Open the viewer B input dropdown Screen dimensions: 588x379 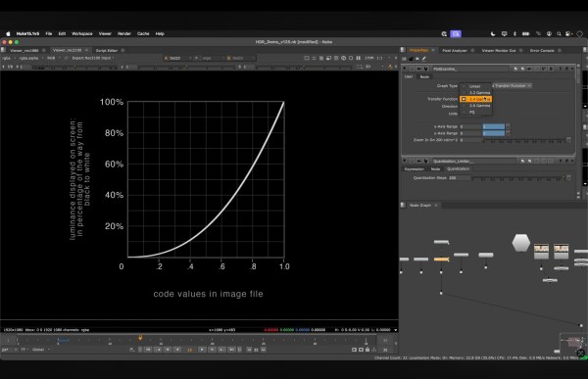[x=240, y=58]
